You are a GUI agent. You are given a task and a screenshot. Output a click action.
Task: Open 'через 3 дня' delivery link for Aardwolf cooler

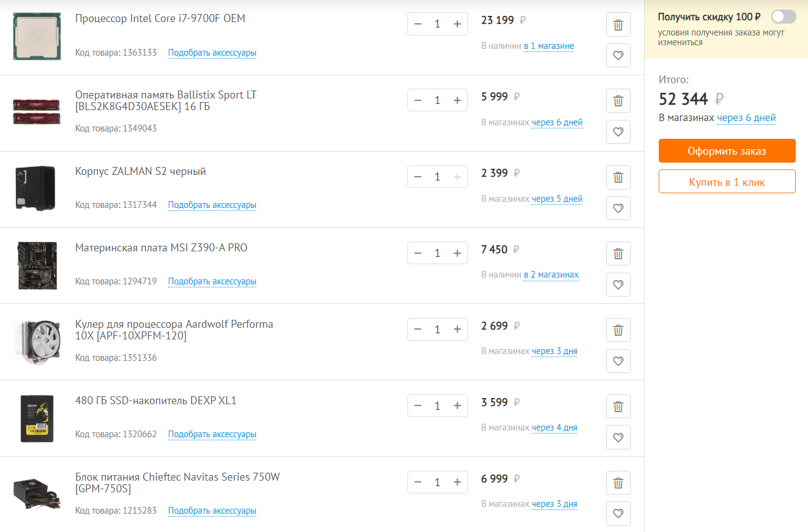tap(554, 351)
